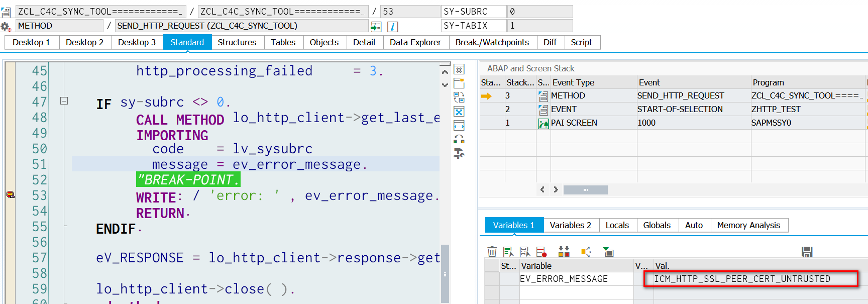Switch to the Globals tab
The width and height of the screenshot is (868, 304).
[657, 225]
